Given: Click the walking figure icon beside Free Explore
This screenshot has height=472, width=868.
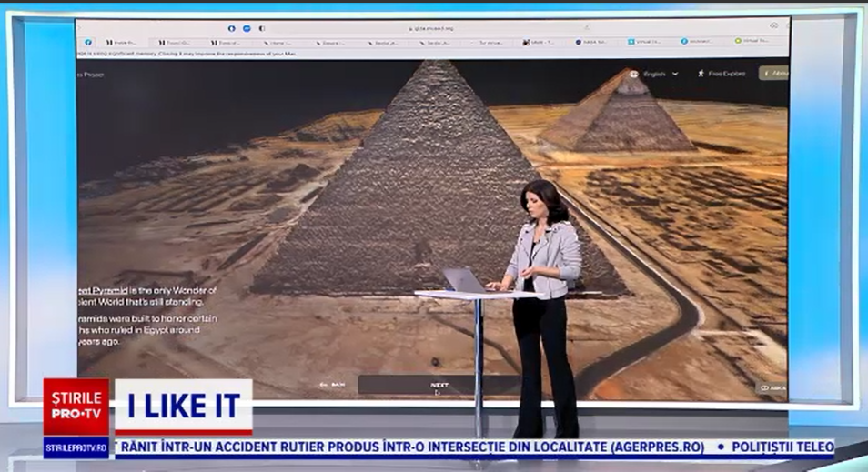Looking at the screenshot, I should [x=701, y=73].
